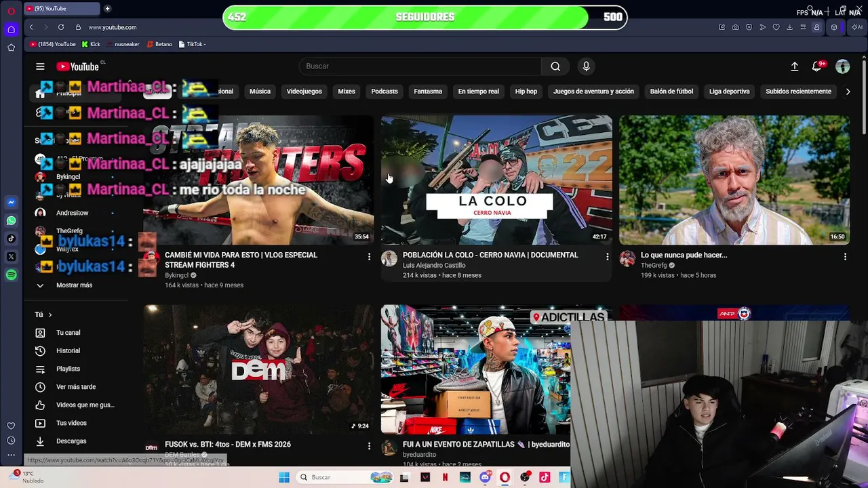Open 'Tu canal' in sidebar
This screenshot has width=868, height=488.
68,333
